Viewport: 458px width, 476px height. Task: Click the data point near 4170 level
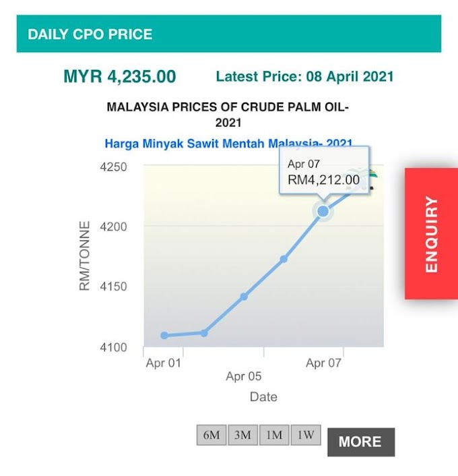pyautogui.click(x=284, y=259)
